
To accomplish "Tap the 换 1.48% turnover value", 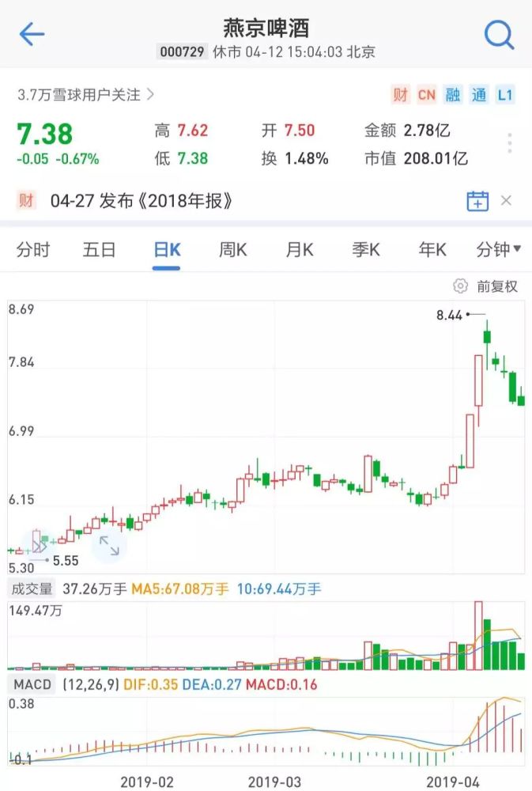I will coord(295,159).
